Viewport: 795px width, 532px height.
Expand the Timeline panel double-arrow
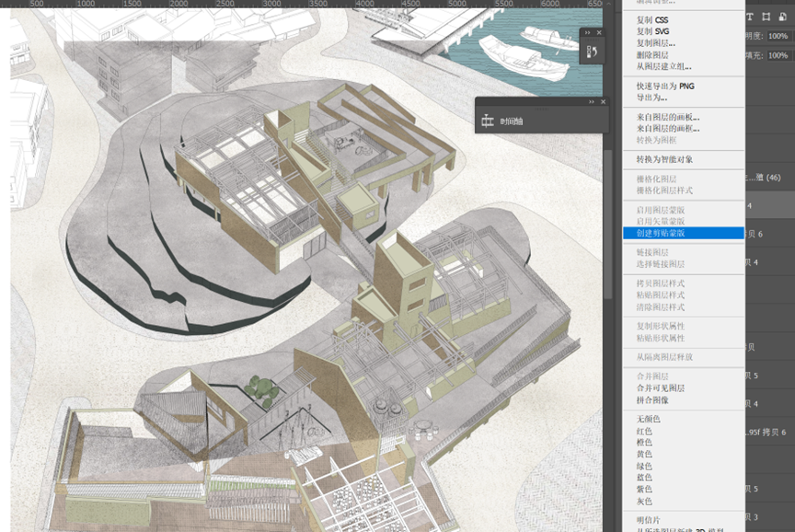(x=591, y=102)
